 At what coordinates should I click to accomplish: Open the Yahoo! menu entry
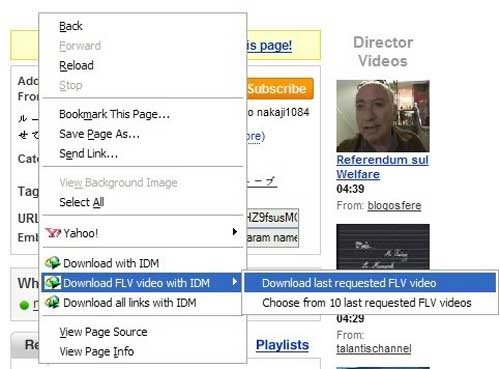(x=143, y=233)
